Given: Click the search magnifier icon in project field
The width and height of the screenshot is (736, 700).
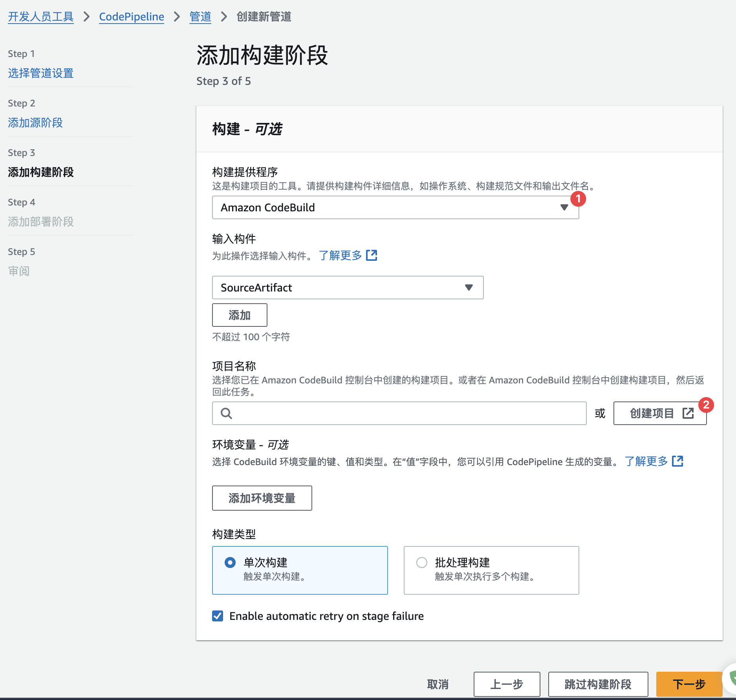Looking at the screenshot, I should pos(226,413).
